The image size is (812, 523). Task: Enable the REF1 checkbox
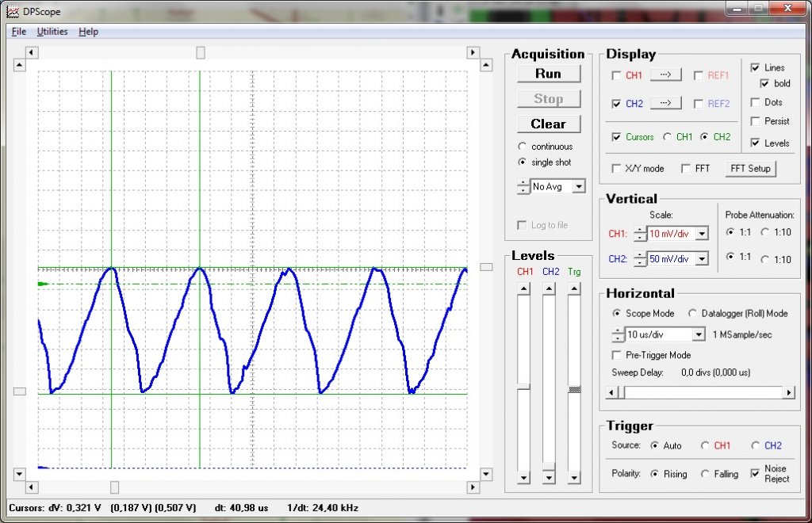699,75
